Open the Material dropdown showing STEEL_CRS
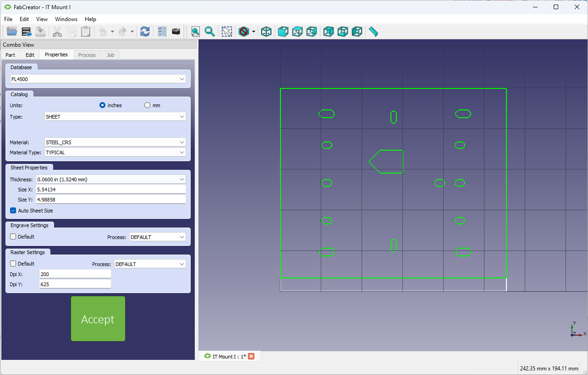 coord(115,142)
